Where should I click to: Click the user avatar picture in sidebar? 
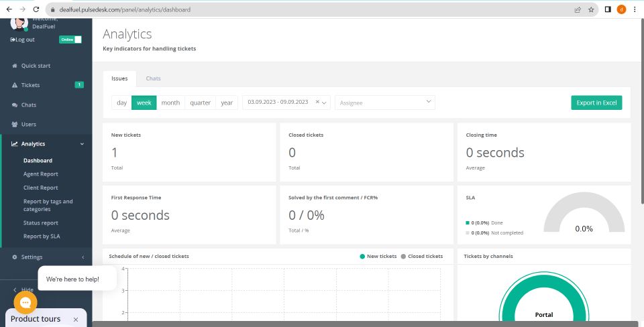pyautogui.click(x=19, y=24)
